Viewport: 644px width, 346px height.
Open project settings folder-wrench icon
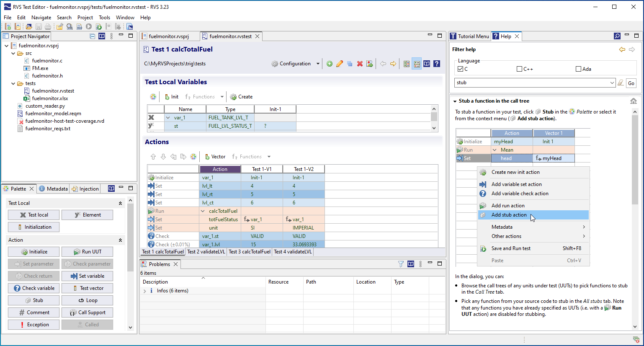coord(60,26)
